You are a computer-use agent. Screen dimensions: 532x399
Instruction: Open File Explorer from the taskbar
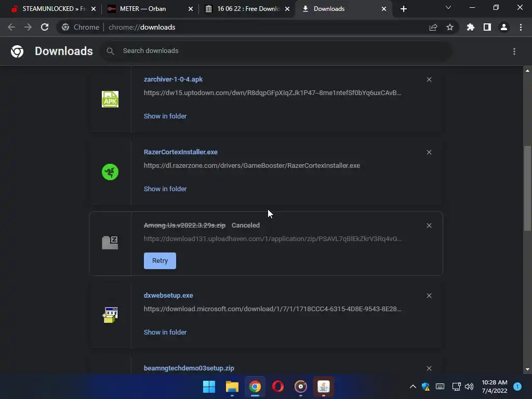pyautogui.click(x=232, y=387)
